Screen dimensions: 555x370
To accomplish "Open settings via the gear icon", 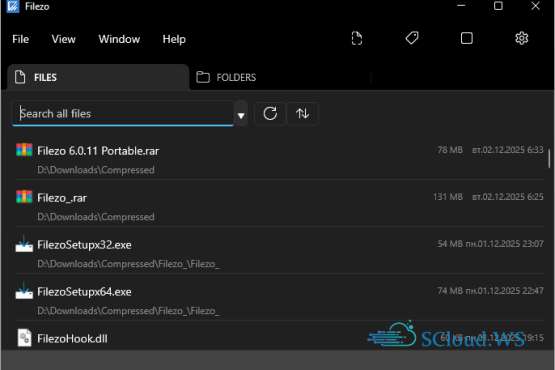I will pos(521,38).
